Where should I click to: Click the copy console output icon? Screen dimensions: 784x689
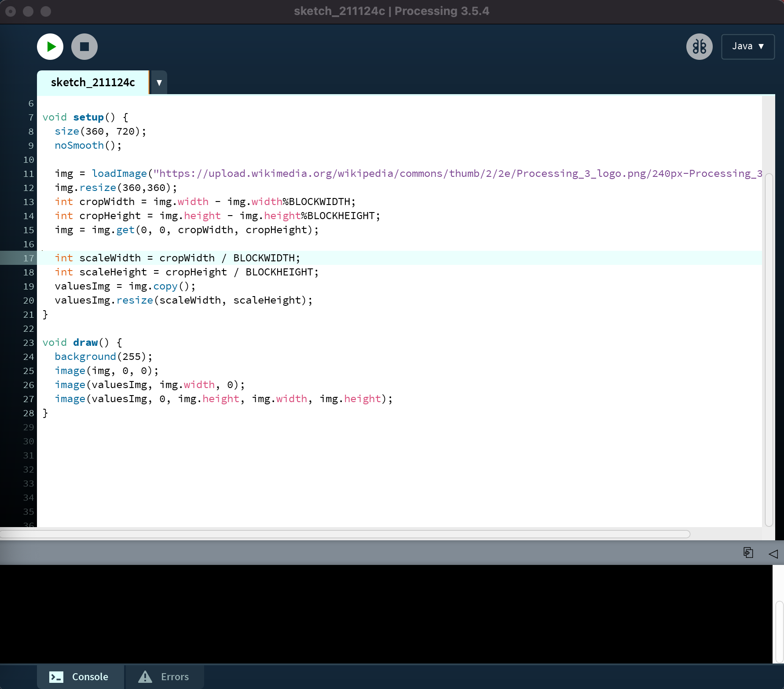click(x=748, y=553)
